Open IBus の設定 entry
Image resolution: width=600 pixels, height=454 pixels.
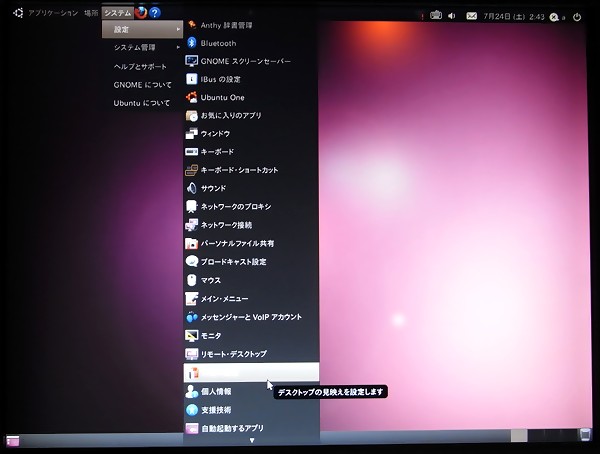pyautogui.click(x=251, y=79)
